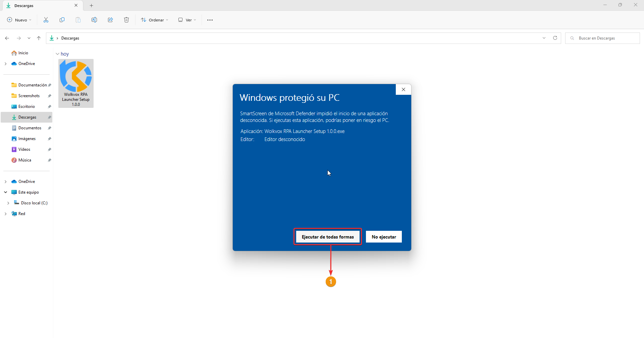Close the SmartScreen dialog with X
Image resolution: width=644 pixels, height=338 pixels.
pos(404,89)
